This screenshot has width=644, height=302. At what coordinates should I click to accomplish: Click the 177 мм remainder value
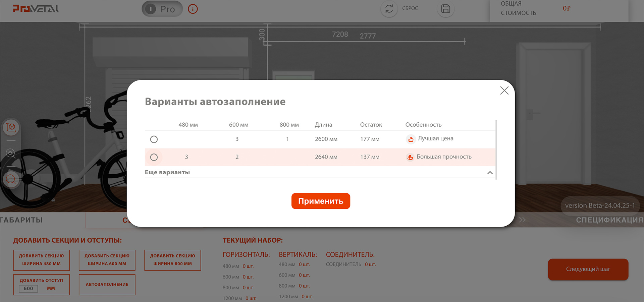point(370,139)
